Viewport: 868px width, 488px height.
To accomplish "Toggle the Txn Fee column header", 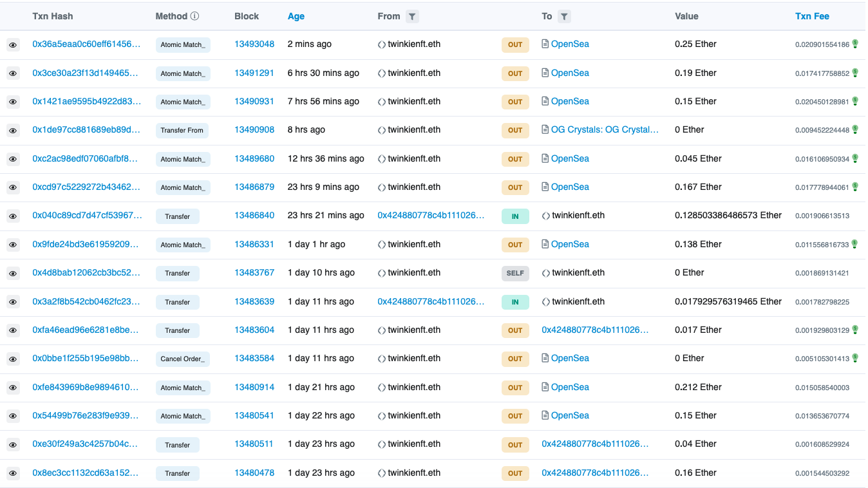I will click(x=813, y=16).
